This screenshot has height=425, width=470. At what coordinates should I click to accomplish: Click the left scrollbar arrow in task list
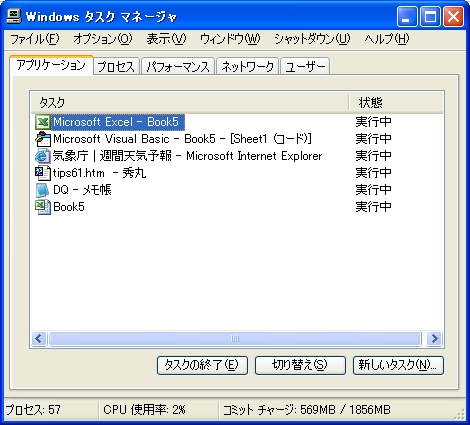39,339
